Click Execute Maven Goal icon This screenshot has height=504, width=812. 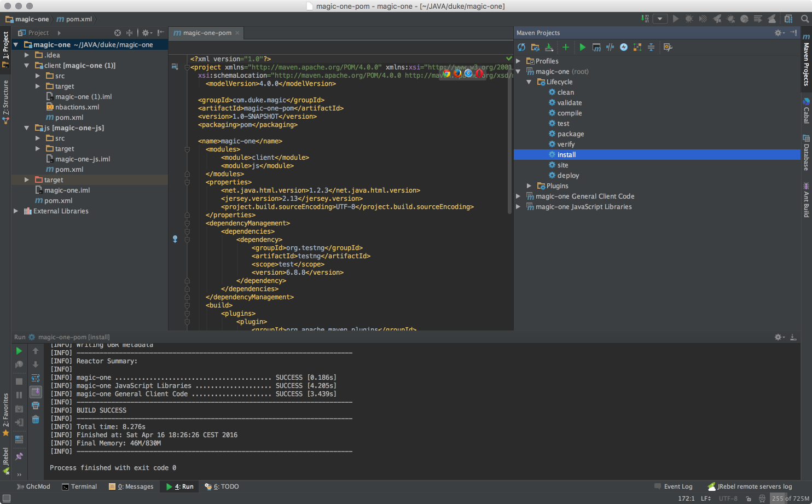tap(596, 48)
